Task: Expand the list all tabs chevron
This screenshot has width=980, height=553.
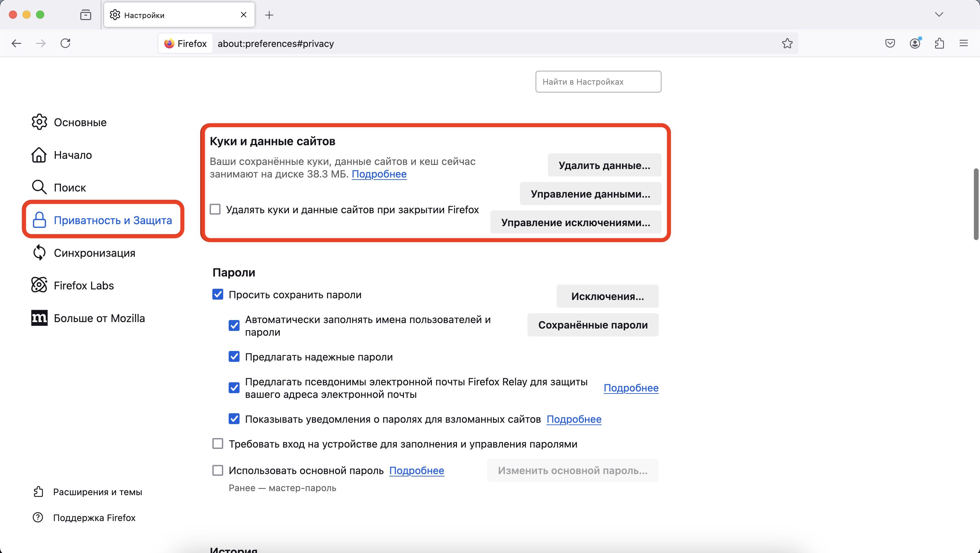Action: pyautogui.click(x=939, y=15)
